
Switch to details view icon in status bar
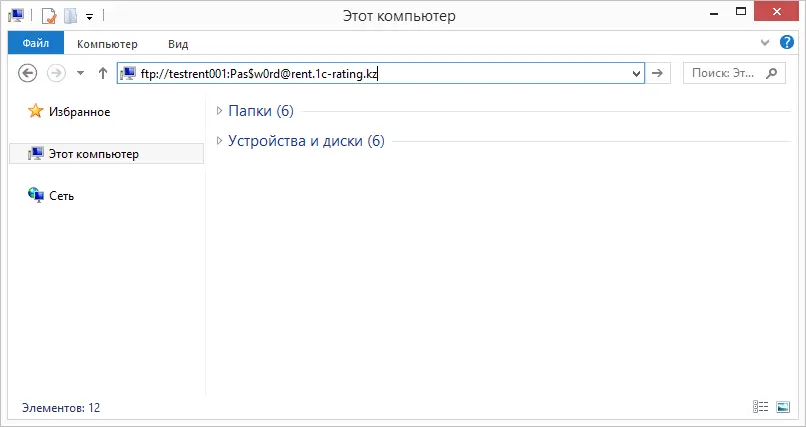[x=760, y=407]
